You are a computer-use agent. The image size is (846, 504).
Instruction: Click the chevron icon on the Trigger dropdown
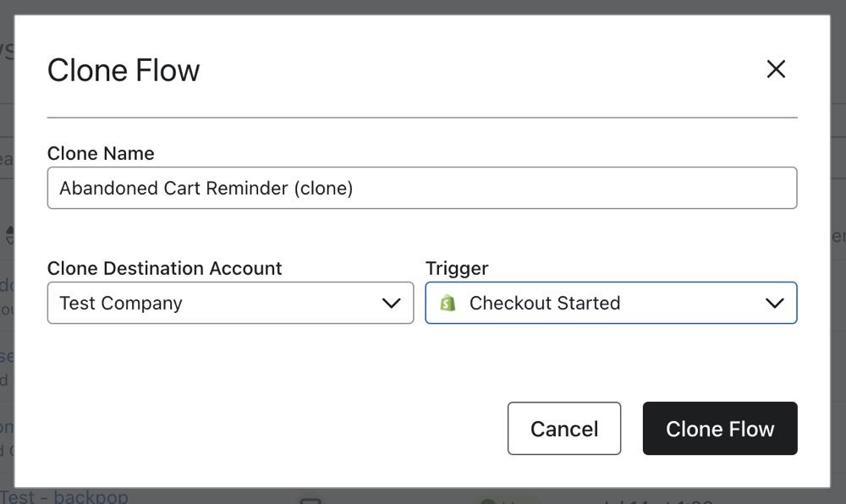click(777, 302)
